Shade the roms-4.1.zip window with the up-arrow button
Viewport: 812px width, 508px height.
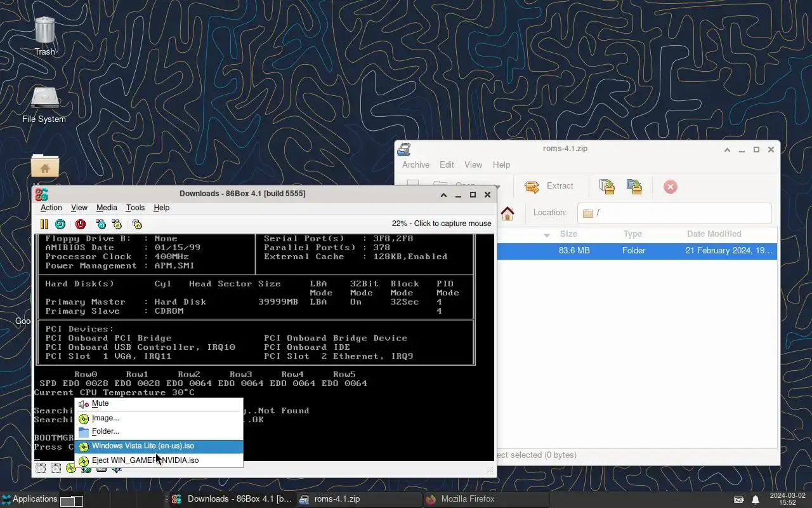(x=728, y=150)
